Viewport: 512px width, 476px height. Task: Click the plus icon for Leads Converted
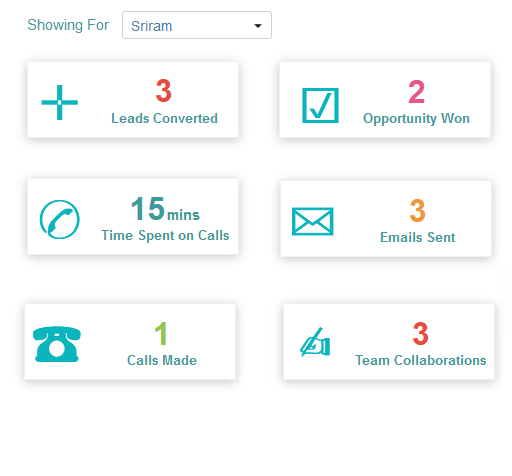(59, 102)
